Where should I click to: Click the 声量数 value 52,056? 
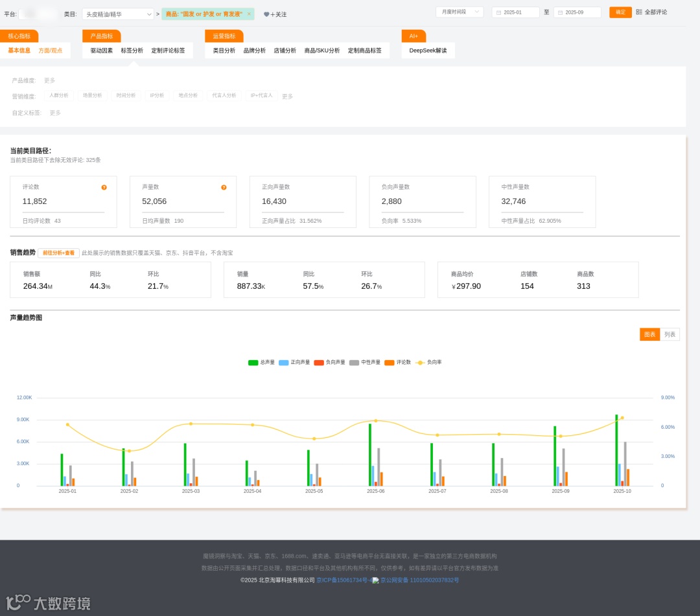(x=154, y=201)
